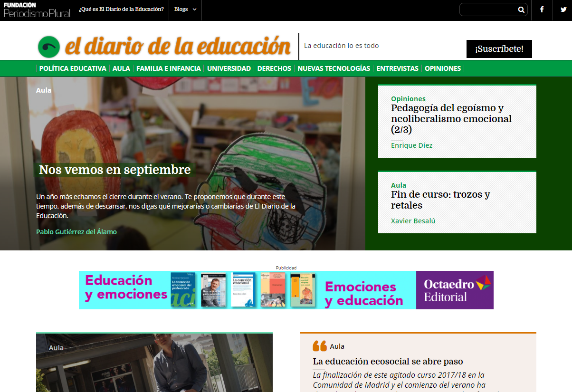
Task: Go to the Aula menu section
Action: [121, 68]
